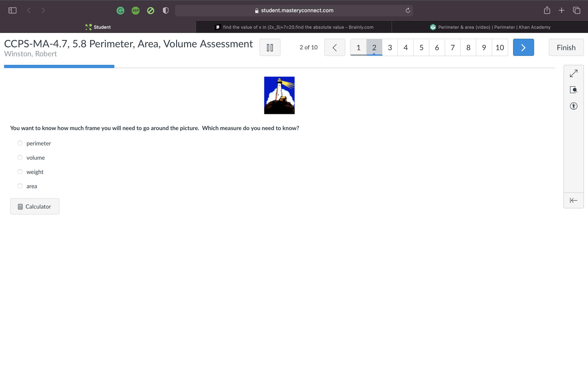Select the perimeter answer option

pos(20,143)
